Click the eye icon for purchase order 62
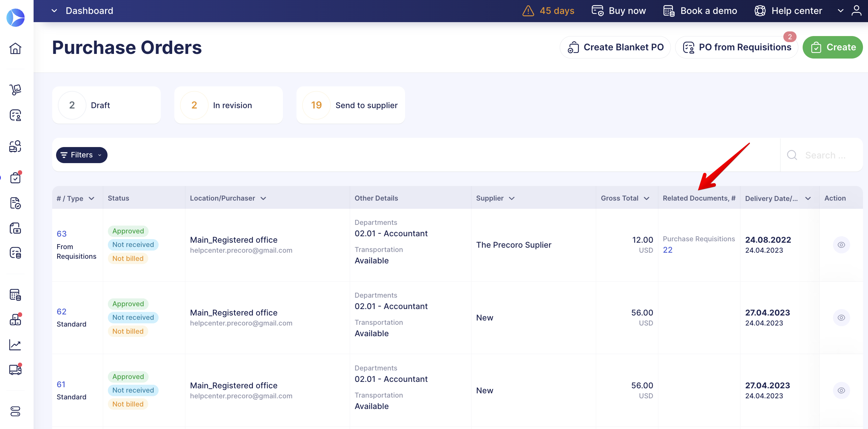The image size is (868, 429). [842, 317]
